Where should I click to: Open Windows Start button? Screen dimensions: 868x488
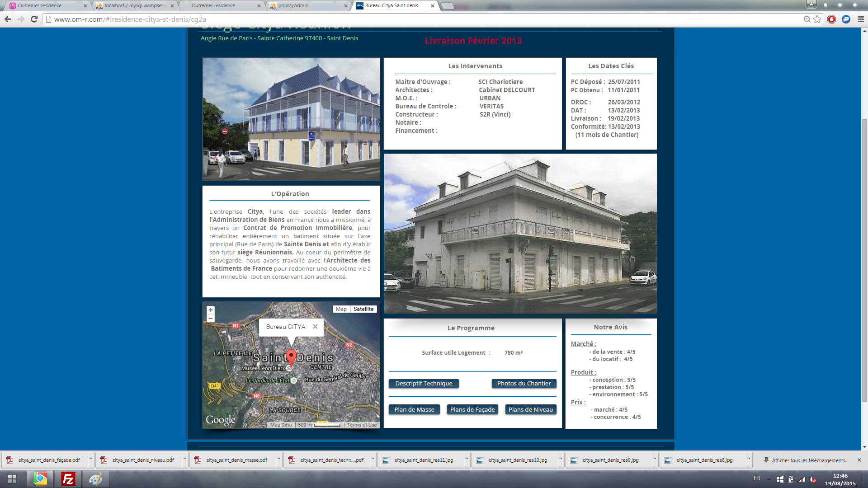click(x=12, y=479)
